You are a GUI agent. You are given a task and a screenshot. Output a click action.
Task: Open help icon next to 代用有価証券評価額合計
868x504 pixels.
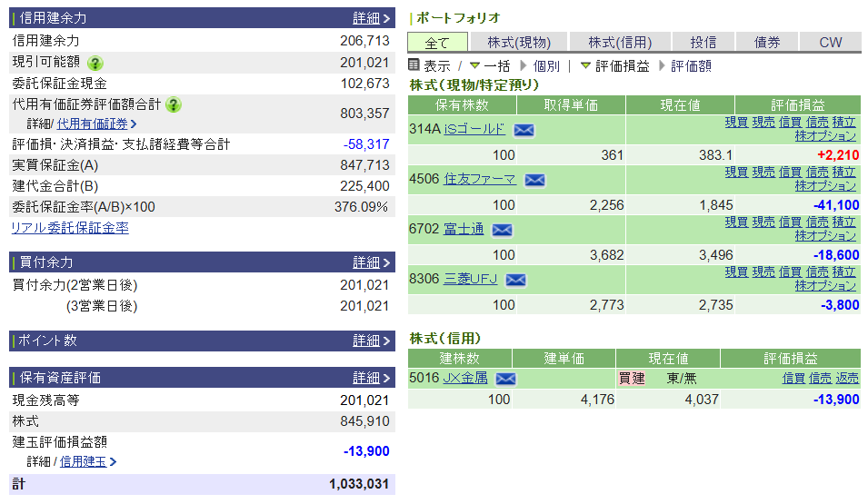click(x=174, y=104)
